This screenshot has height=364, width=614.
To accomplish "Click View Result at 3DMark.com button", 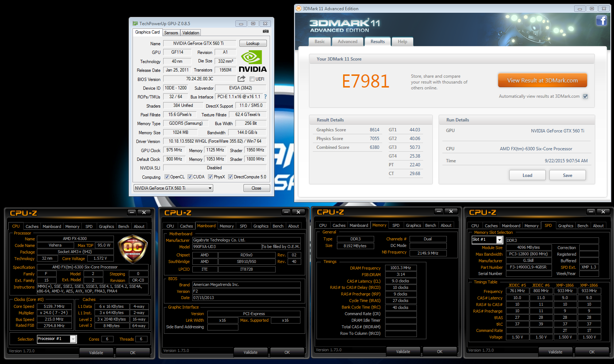I will click(x=542, y=80).
